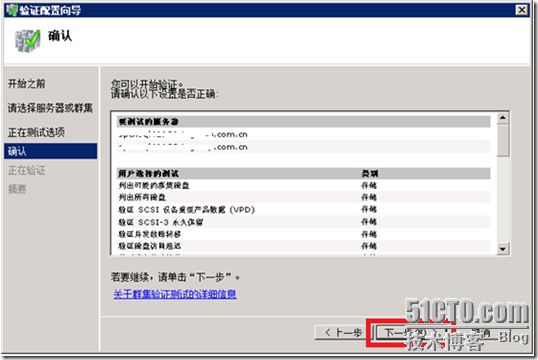
Task: Click the server checkmark icon beside 确认 heading
Action: (x=27, y=41)
